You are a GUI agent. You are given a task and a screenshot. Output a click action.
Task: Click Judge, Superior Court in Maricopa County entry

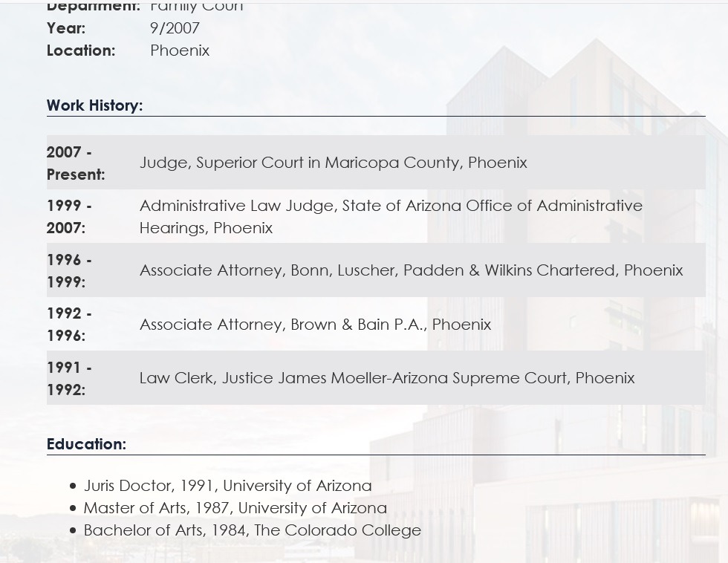334,163
